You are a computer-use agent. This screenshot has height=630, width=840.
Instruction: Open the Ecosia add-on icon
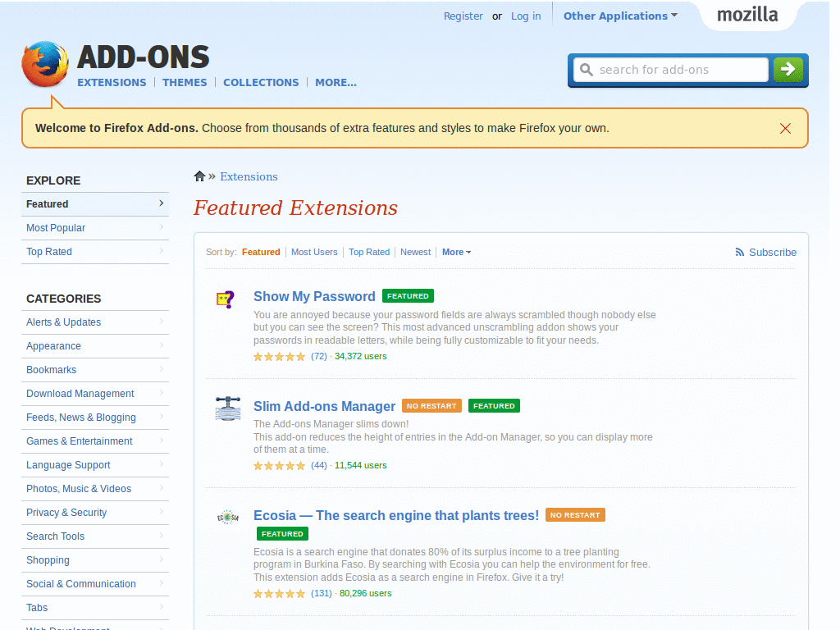[x=227, y=518]
